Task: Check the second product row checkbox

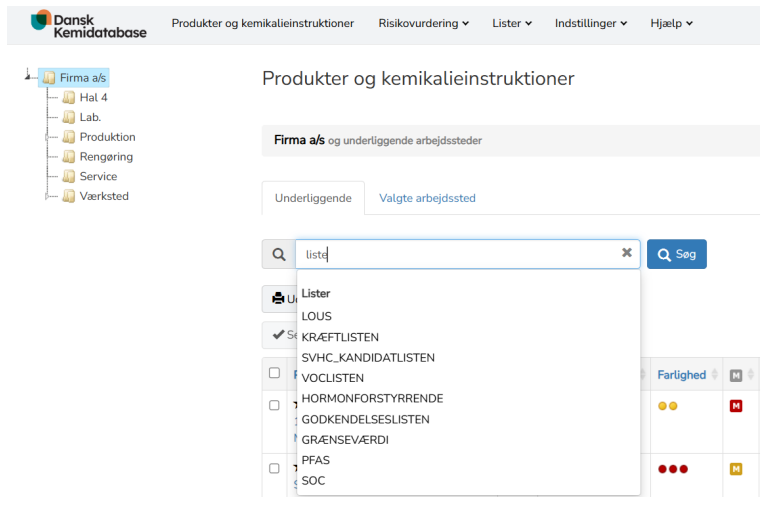Action: coord(274,468)
